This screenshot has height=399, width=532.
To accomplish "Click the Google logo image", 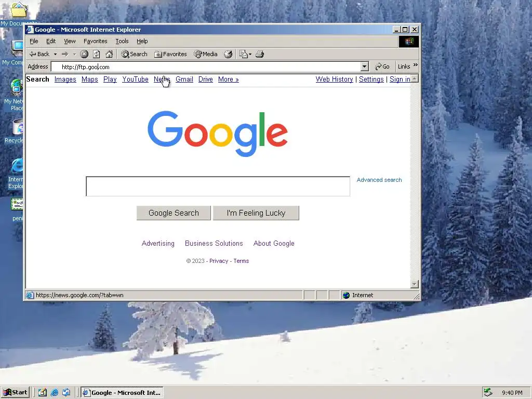I will coord(218,134).
